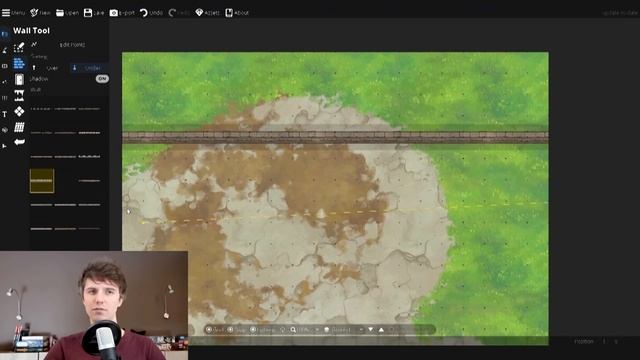
Task: Select the Portal tool door icon
Action: (x=19, y=80)
